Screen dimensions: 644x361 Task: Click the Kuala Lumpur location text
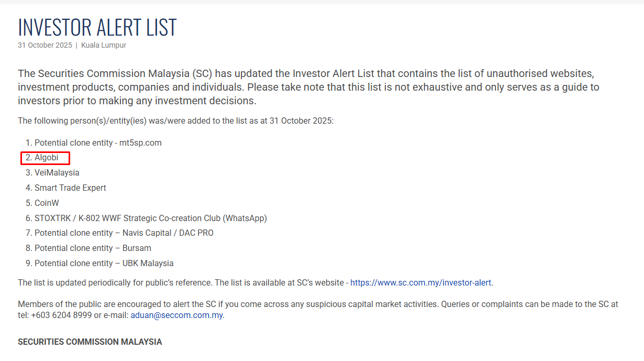pos(104,45)
